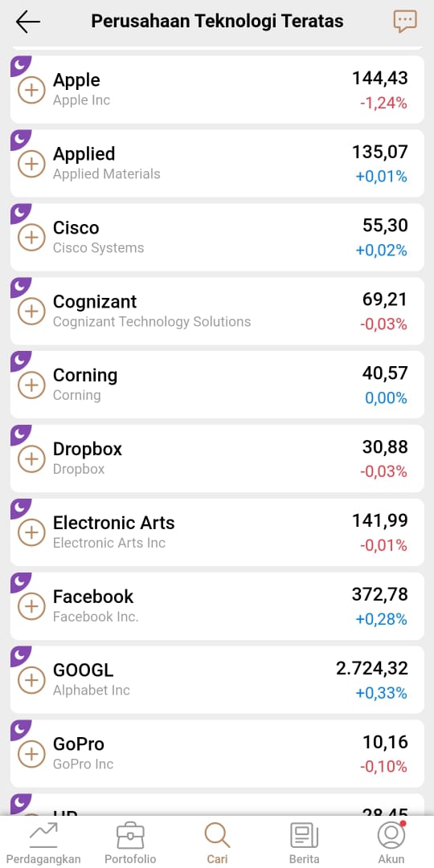This screenshot has width=434, height=868.
Task: Add Electronic Arts with the plus icon
Action: pos(31,532)
